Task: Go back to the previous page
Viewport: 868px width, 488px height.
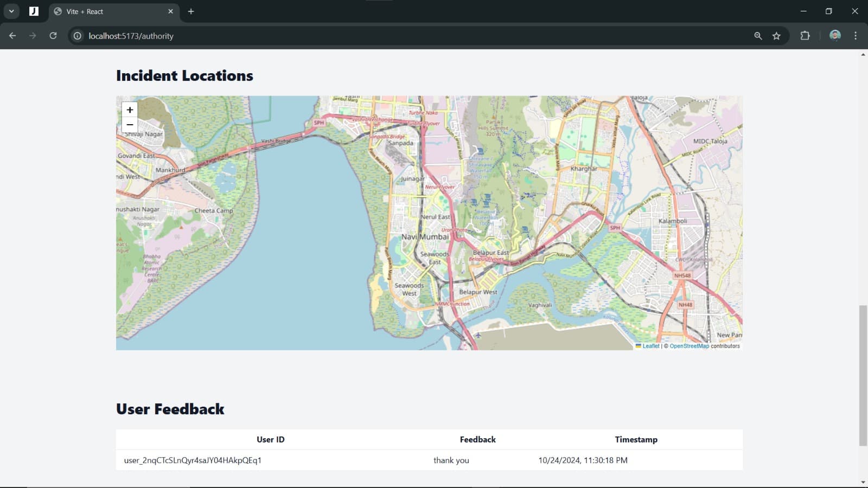Action: 12,36
